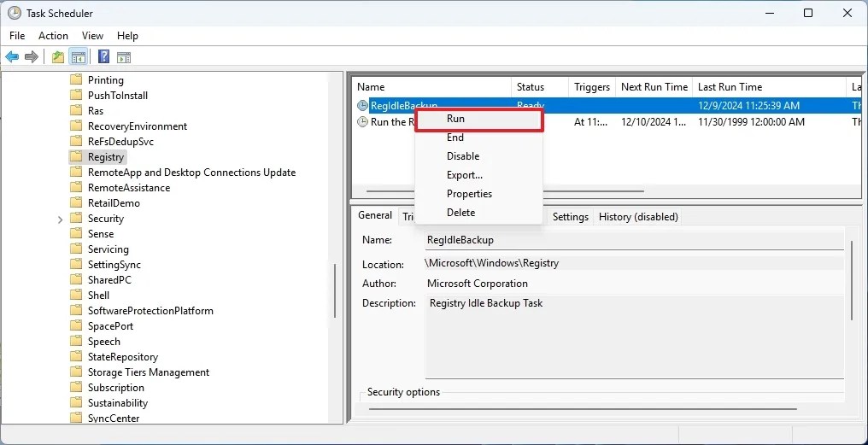Open the File menu
The width and height of the screenshot is (868, 445).
point(17,35)
